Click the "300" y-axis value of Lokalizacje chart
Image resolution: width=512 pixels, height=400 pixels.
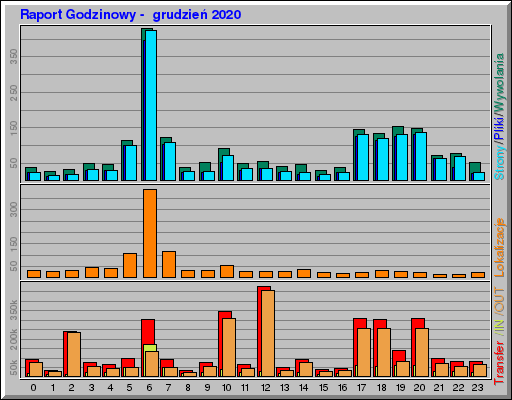pyautogui.click(x=14, y=209)
